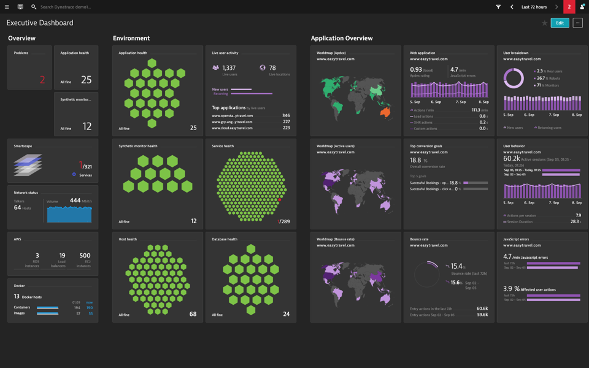Click Australia in orange on Apdex worldmap
Image resolution: width=590 pixels, height=368 pixels.
click(x=385, y=112)
